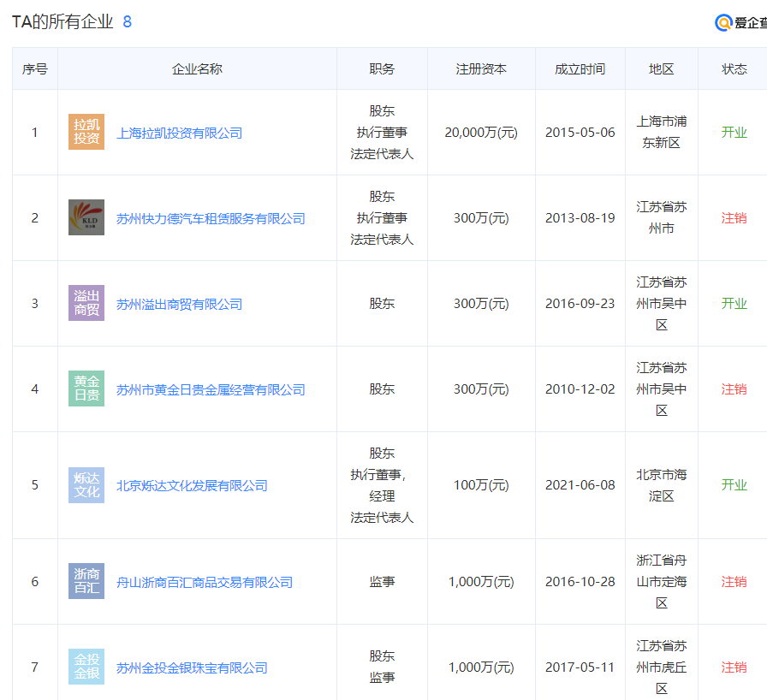Click the 爱企查 logo at top right
Screen dimensions: 767x700
[740, 22]
